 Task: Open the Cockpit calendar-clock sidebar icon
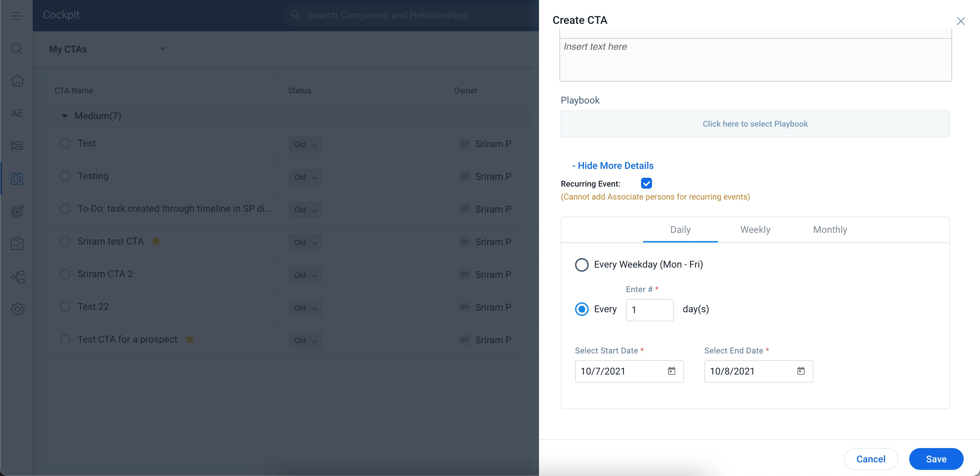click(x=17, y=178)
